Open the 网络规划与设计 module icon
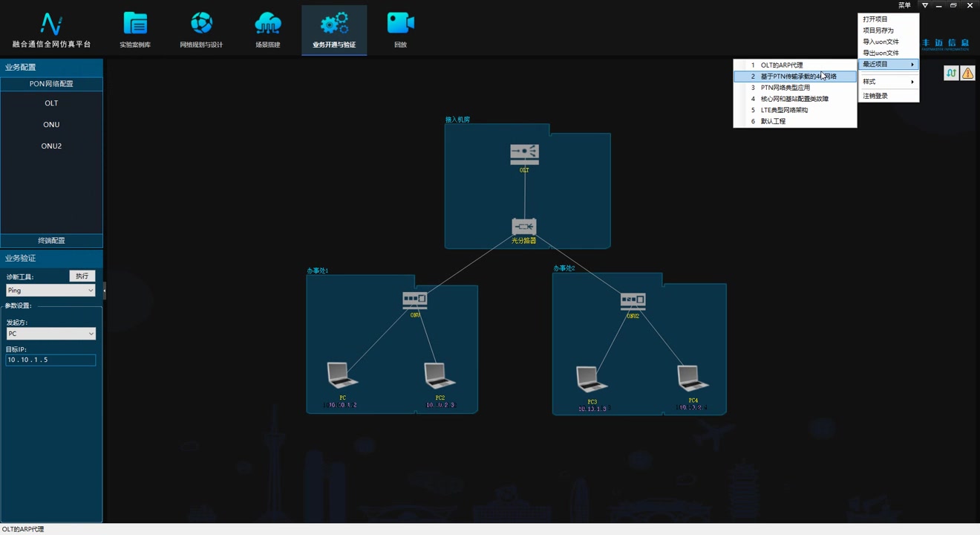The width and height of the screenshot is (980, 535). [201, 24]
